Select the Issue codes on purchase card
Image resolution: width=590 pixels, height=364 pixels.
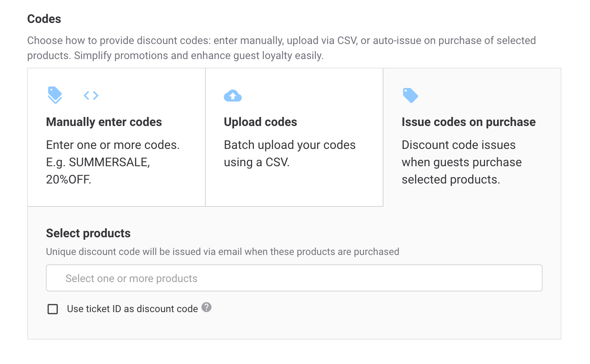point(472,137)
